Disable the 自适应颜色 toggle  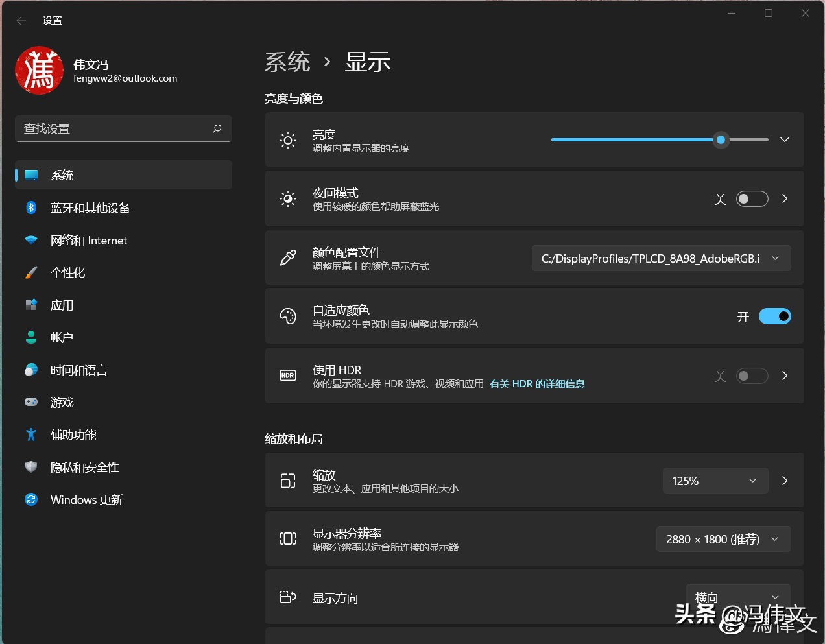point(774,316)
